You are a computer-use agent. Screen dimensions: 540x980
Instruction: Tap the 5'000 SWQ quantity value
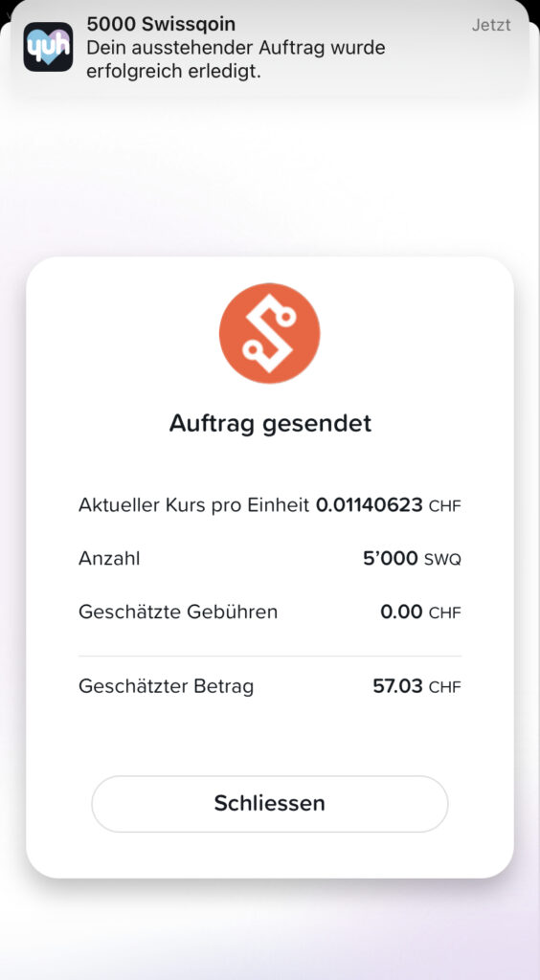coord(412,558)
